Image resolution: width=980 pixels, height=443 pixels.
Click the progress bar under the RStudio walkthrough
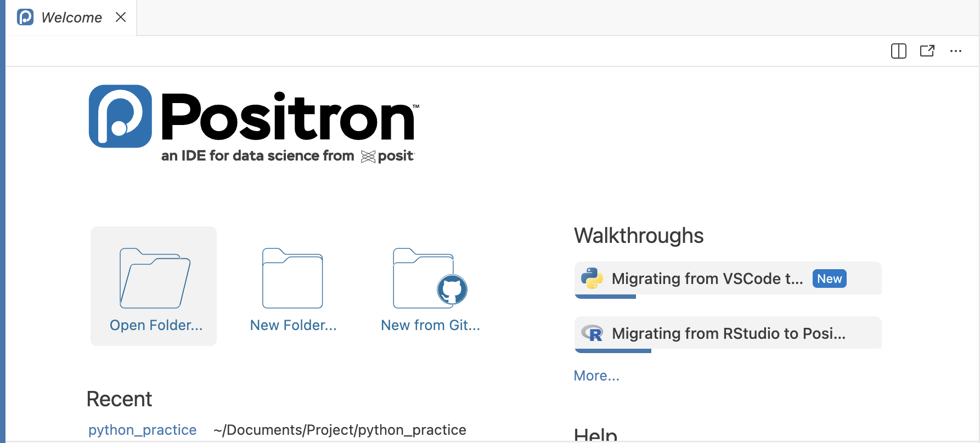pos(613,351)
